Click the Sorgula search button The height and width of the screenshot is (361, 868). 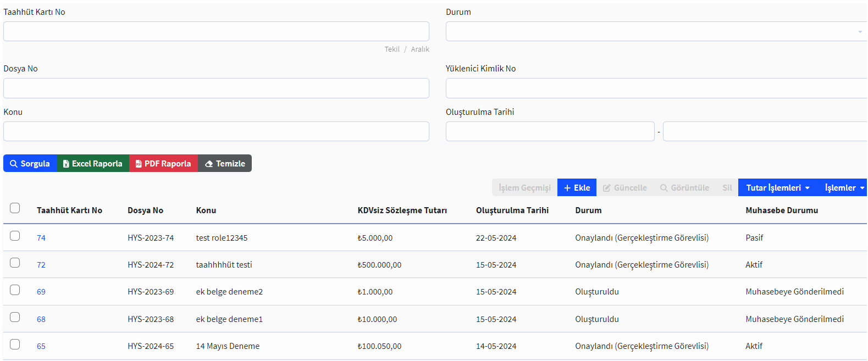[30, 164]
